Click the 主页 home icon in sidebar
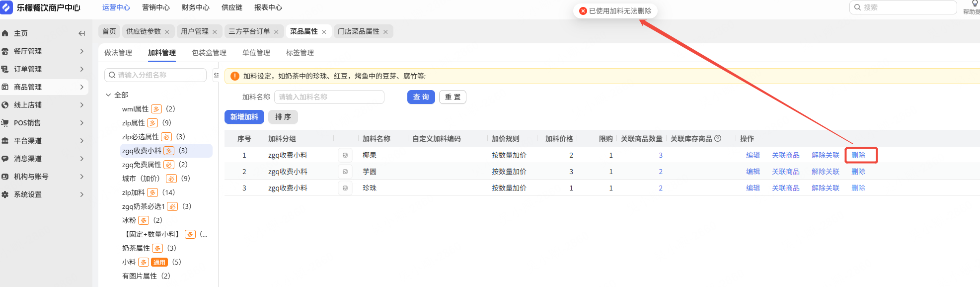The height and width of the screenshot is (287, 980). 5,33
